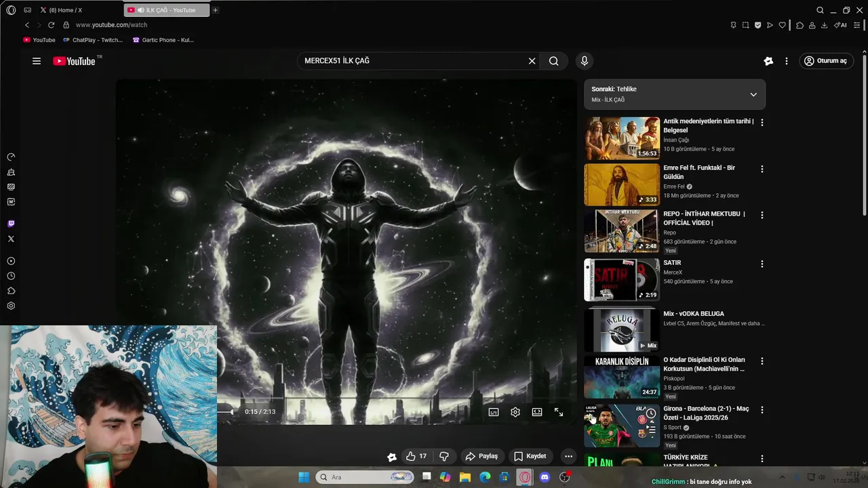The height and width of the screenshot is (488, 868).
Task: Open Windows Start menu on taskbar
Action: (x=304, y=477)
